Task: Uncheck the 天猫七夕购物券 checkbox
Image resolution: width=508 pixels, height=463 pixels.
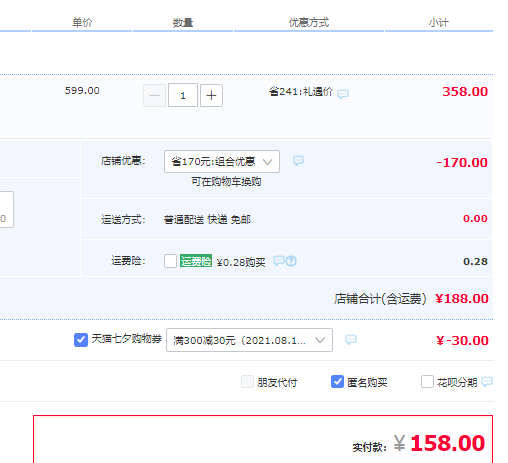Action: (x=81, y=340)
